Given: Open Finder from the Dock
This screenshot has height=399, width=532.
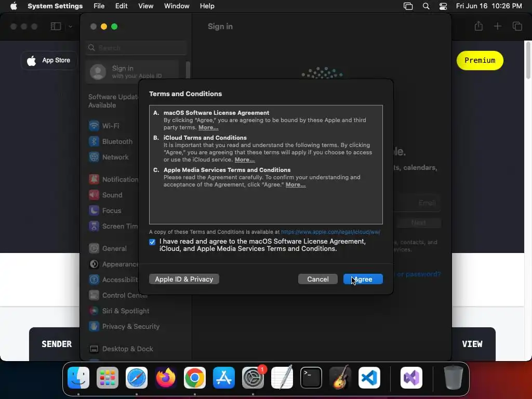Looking at the screenshot, I should pos(78,377).
